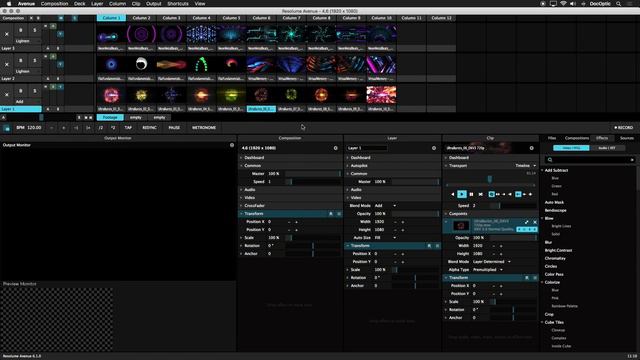Adjust Layer Opacity slider
This screenshot has width=640, height=360.
(415, 214)
